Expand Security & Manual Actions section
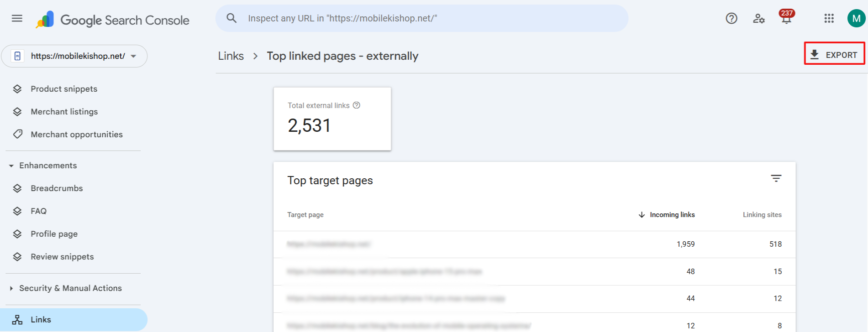Screen dimensions: 868x332 [x=11, y=288]
